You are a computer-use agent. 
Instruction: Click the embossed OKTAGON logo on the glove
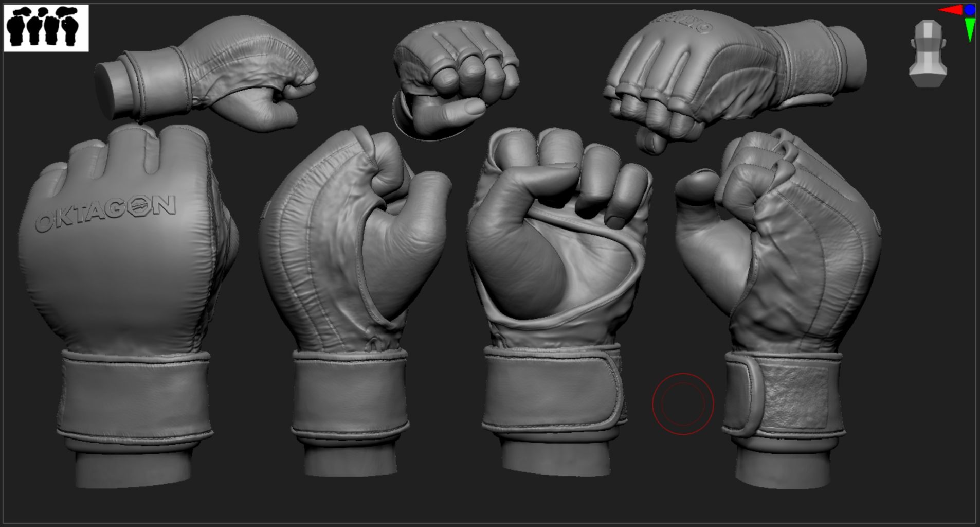[x=105, y=212]
